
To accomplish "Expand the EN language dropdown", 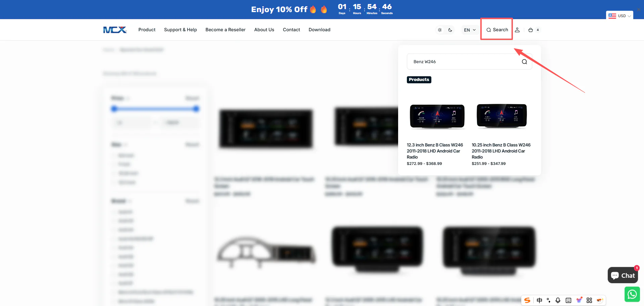I will [x=470, y=30].
